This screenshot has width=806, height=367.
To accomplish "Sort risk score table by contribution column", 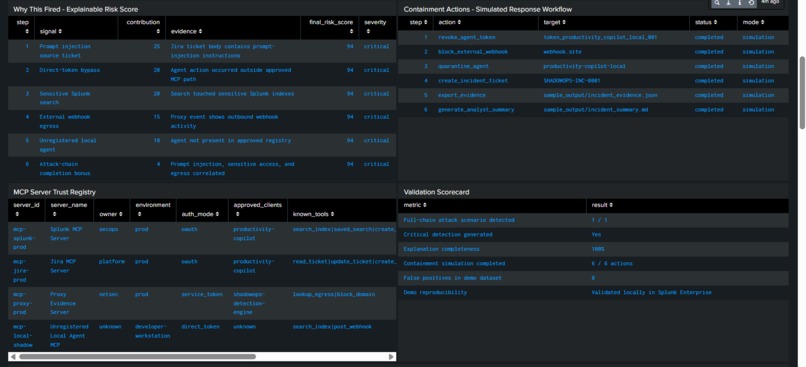I will 143,27.
